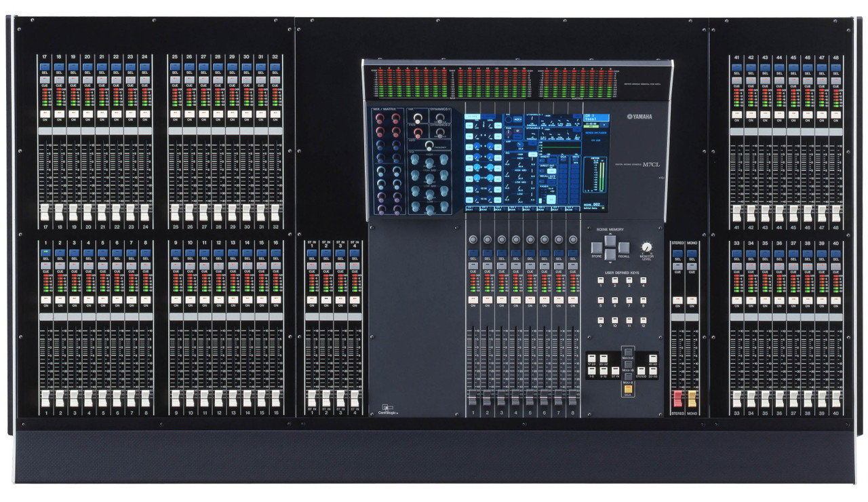The image size is (868, 502).
Task: Toggle the CUE key on Centralogic strip 3
Action: (501, 267)
